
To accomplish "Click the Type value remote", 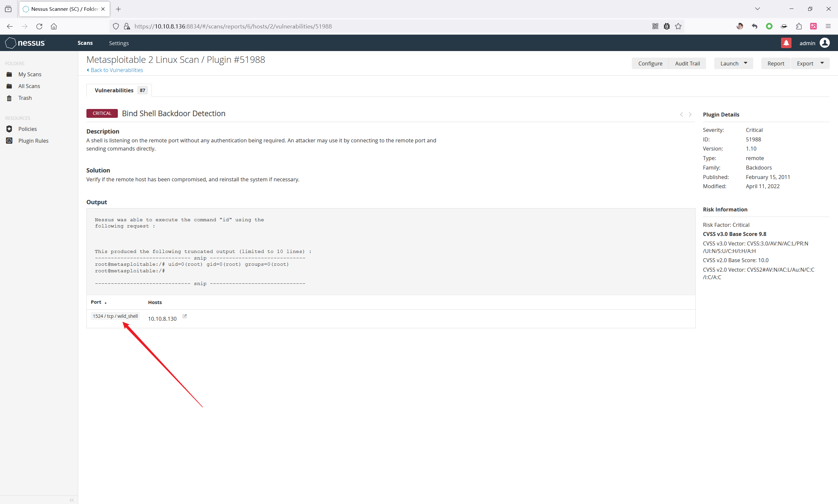I will point(755,158).
